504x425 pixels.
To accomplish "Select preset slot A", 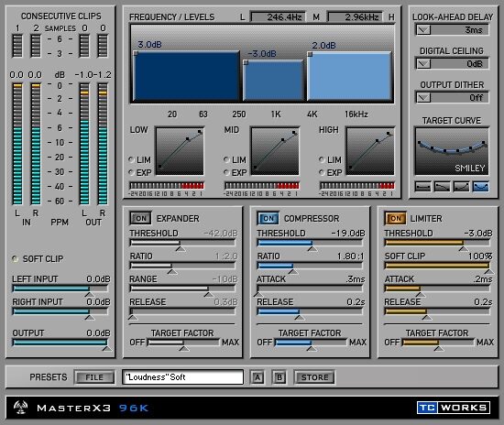I will tap(257, 377).
